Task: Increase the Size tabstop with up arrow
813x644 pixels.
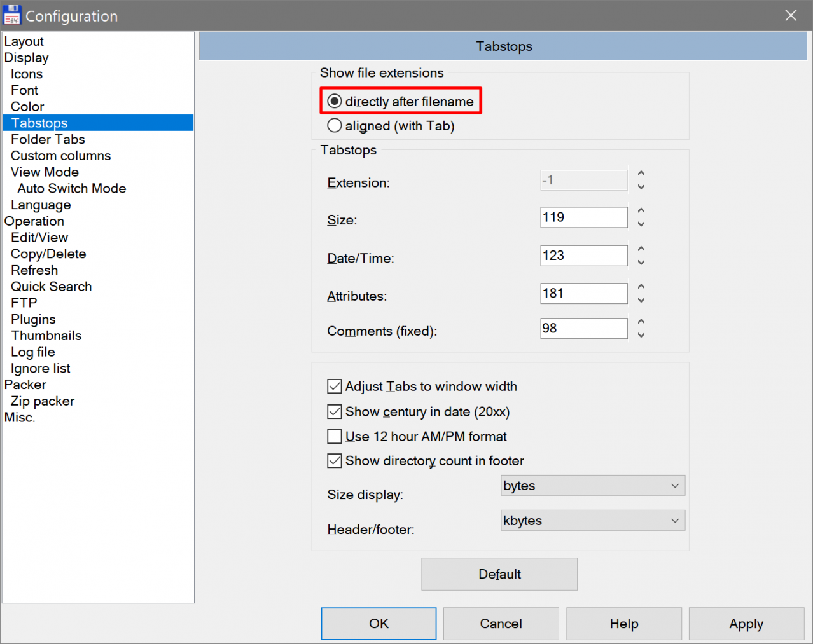Action: tap(641, 210)
